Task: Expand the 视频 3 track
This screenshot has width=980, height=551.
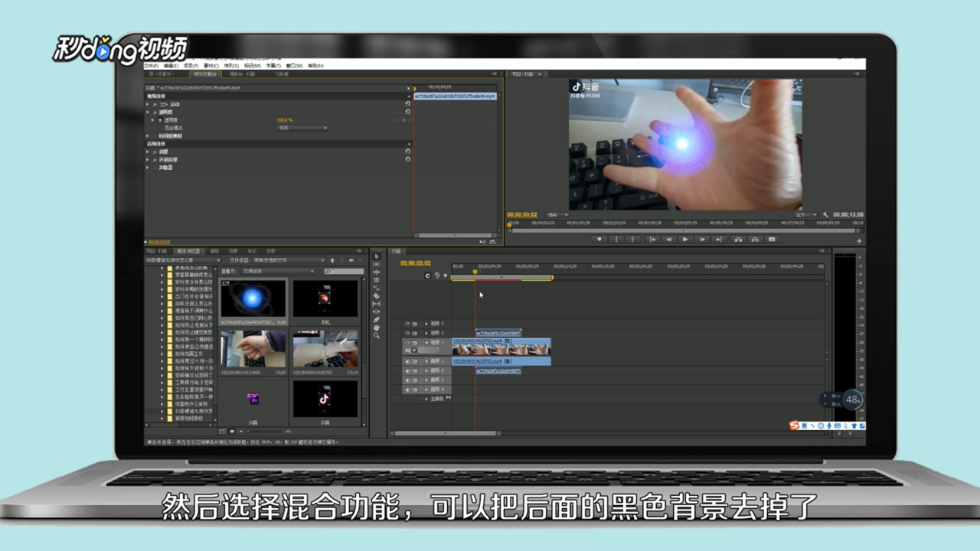Action: pyautogui.click(x=426, y=324)
